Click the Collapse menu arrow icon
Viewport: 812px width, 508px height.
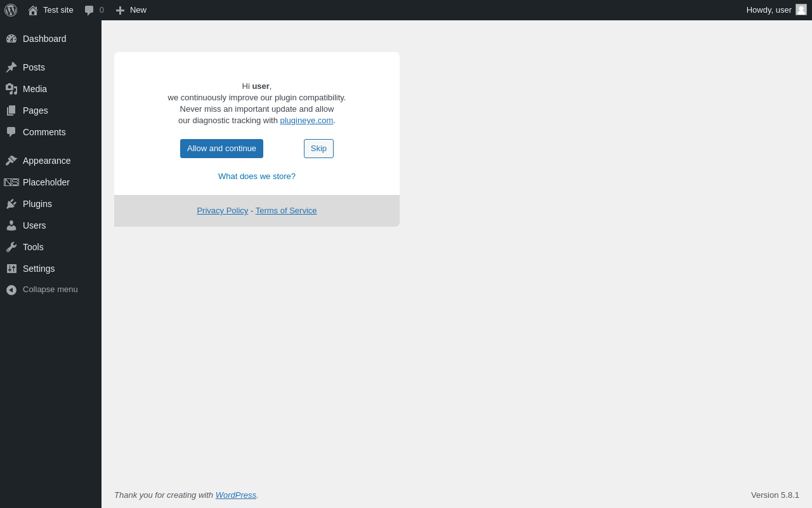coord(11,290)
